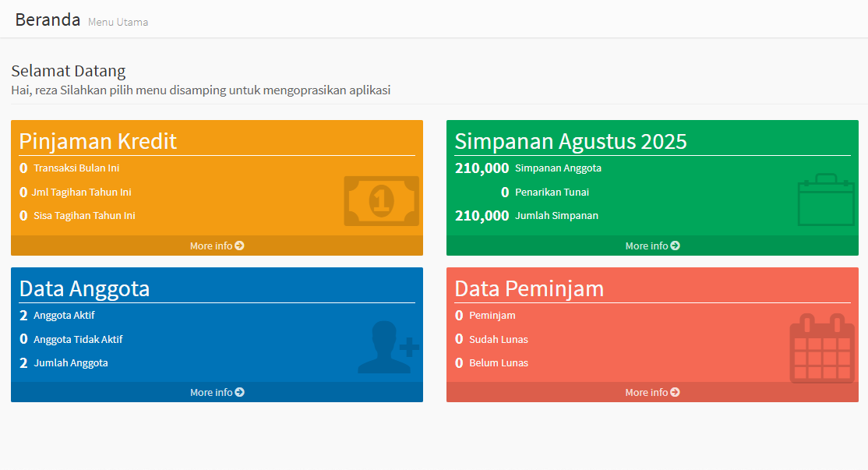Click the Data Peminjam card heading
The width and height of the screenshot is (868, 470).
pos(529,288)
